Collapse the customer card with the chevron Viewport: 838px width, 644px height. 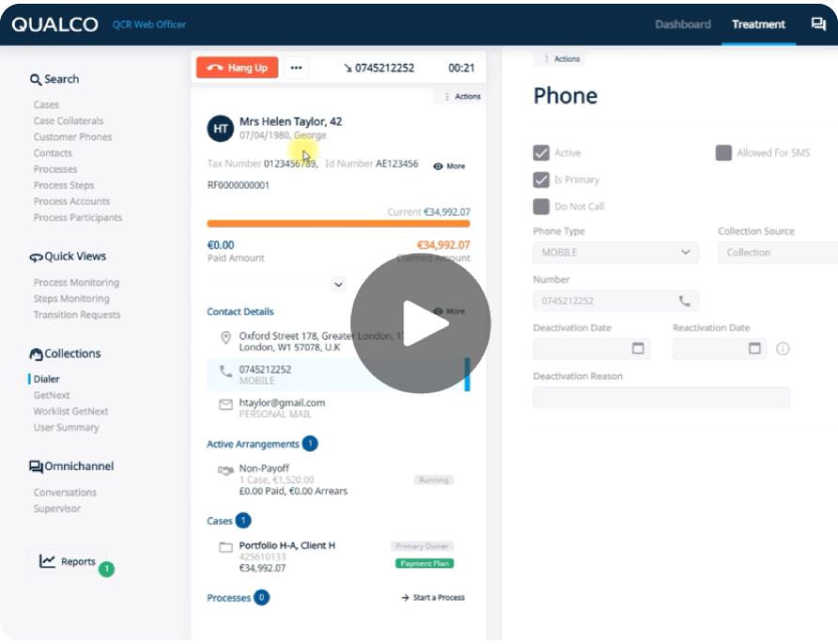coord(340,283)
